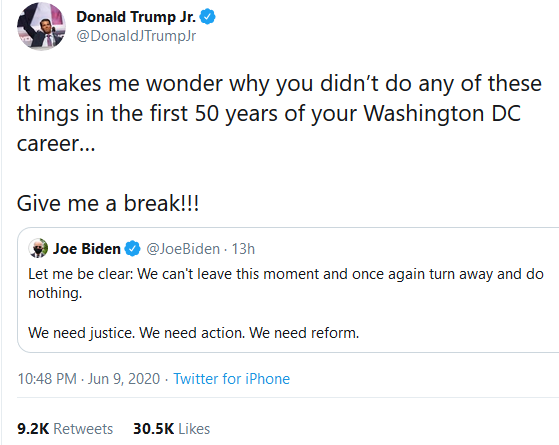Open the Twitter for iPhone source link

coord(231,379)
